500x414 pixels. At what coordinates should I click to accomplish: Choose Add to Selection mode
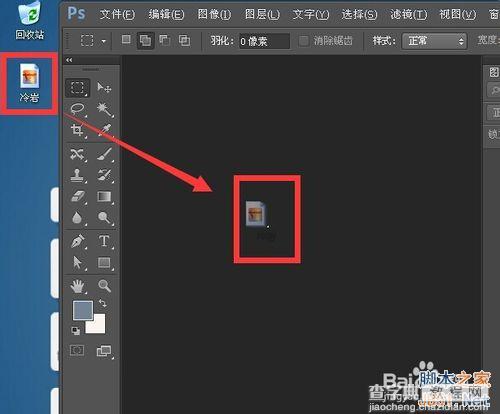(x=145, y=41)
